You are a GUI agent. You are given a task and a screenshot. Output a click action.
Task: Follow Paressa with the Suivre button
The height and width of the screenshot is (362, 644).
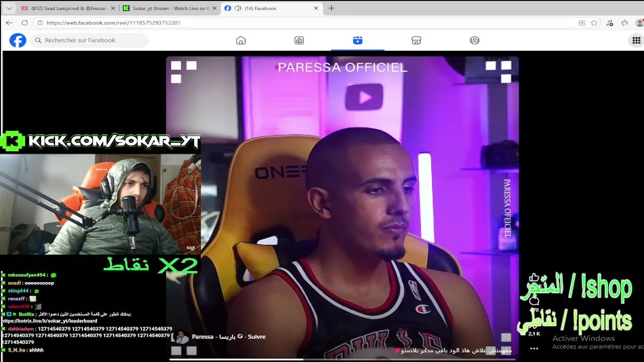257,337
